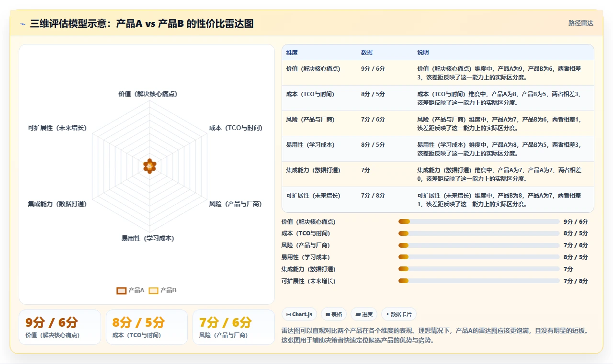Click the orange data polygon at radar center

click(x=149, y=166)
